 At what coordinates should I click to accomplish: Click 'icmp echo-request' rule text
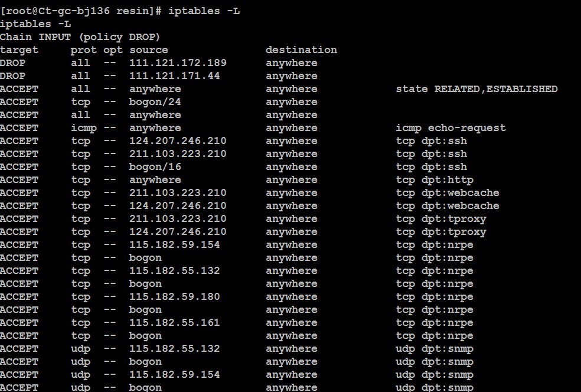pos(451,128)
